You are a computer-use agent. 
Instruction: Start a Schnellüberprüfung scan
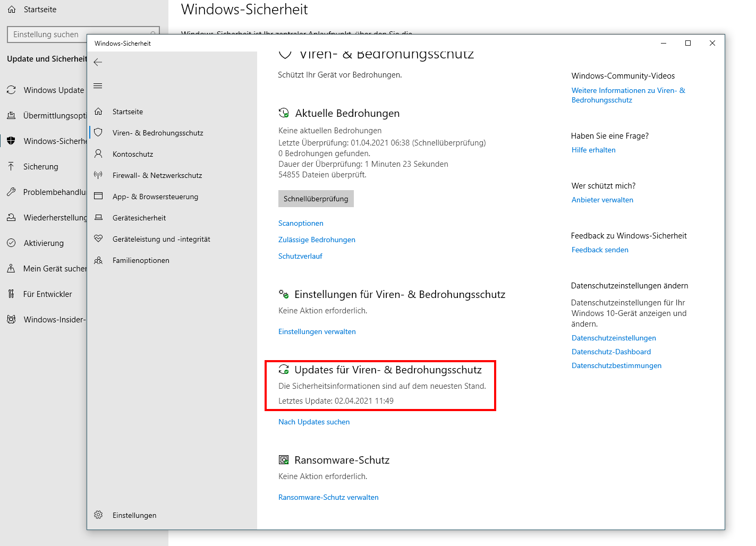click(316, 199)
